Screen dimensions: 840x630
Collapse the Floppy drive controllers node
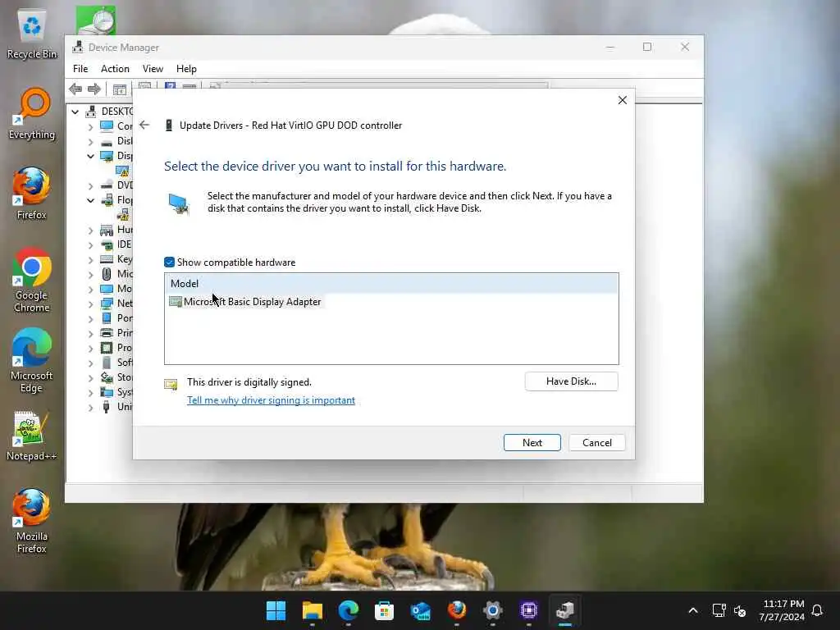[x=90, y=200]
